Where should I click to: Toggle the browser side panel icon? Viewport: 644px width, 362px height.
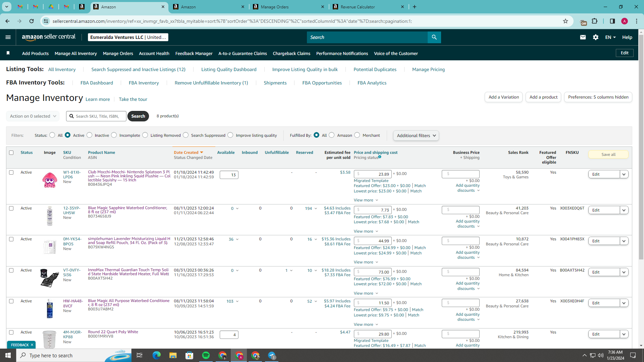(x=612, y=21)
